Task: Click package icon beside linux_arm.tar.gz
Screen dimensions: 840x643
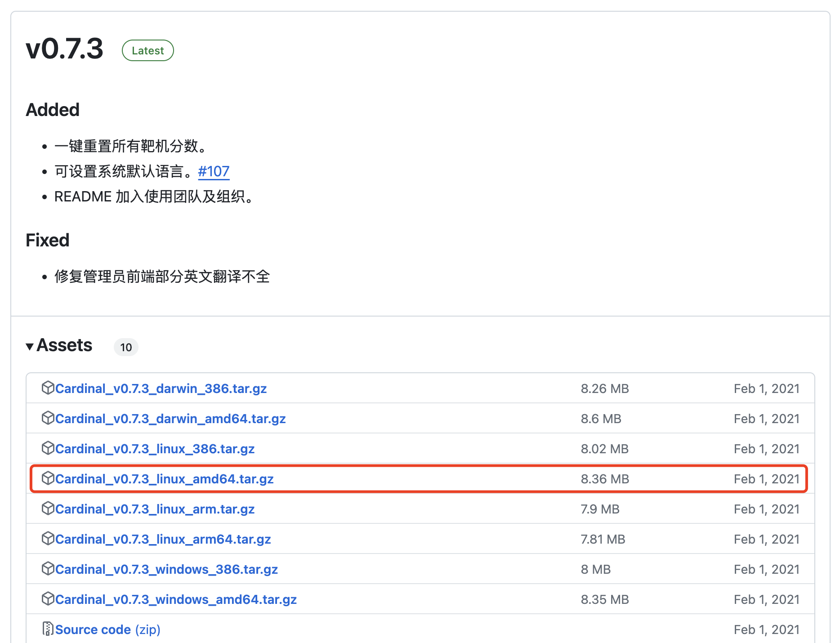Action: [x=48, y=508]
